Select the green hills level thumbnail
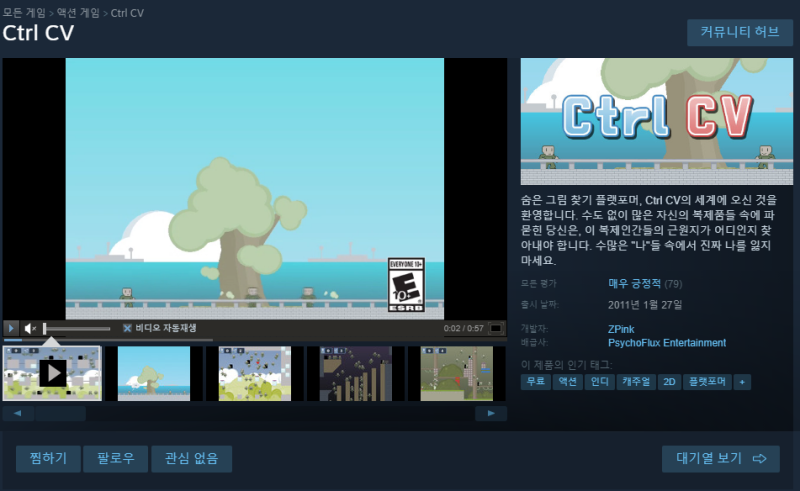Screen dimensions: 800x491 click(457, 373)
